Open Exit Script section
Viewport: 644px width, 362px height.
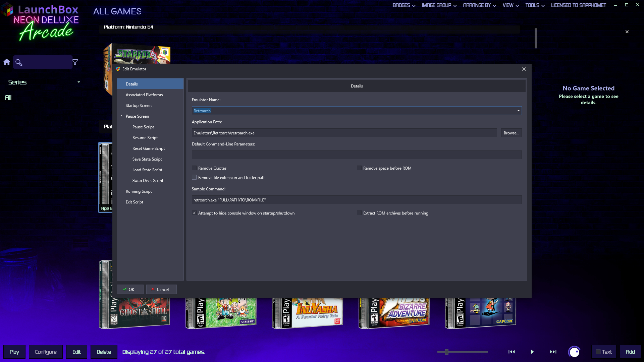click(135, 202)
